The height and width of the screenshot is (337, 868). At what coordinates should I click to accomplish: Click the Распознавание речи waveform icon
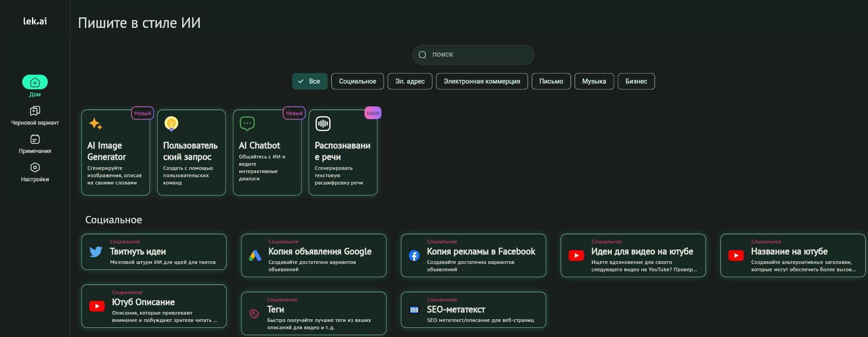323,124
